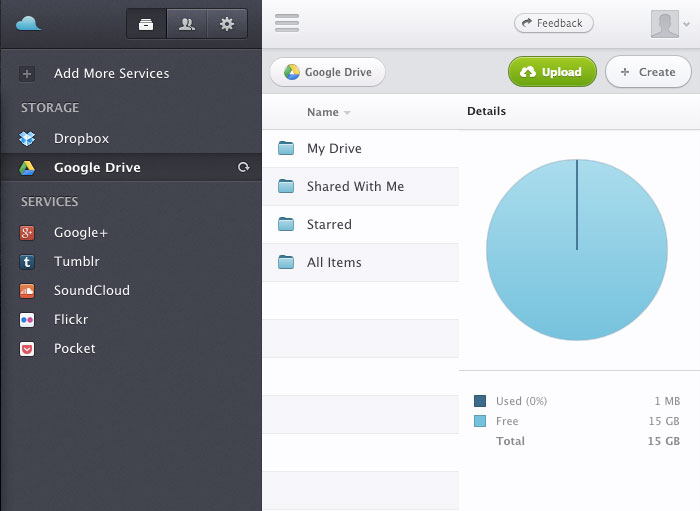The image size is (700, 511).
Task: Open the user avatar account dropdown
Action: click(x=669, y=24)
